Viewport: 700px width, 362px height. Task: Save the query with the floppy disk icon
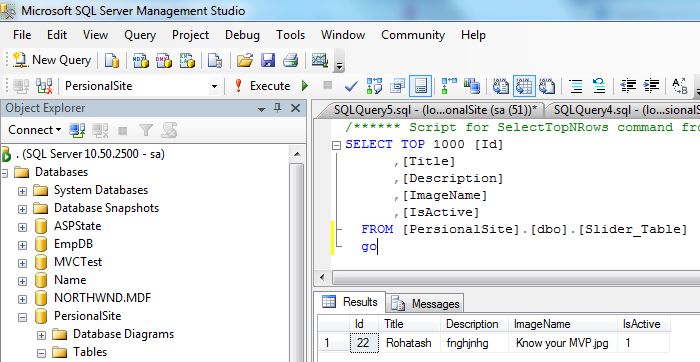pos(268,60)
